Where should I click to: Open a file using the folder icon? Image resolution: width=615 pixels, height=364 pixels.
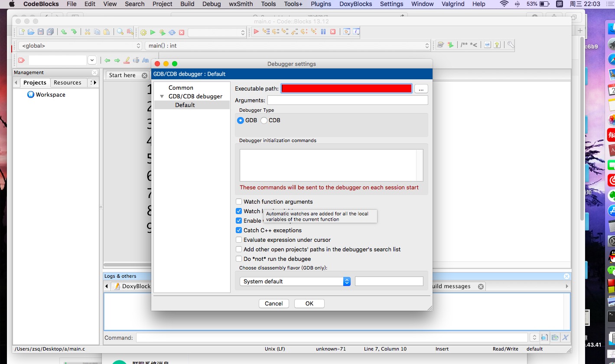[x=31, y=32]
